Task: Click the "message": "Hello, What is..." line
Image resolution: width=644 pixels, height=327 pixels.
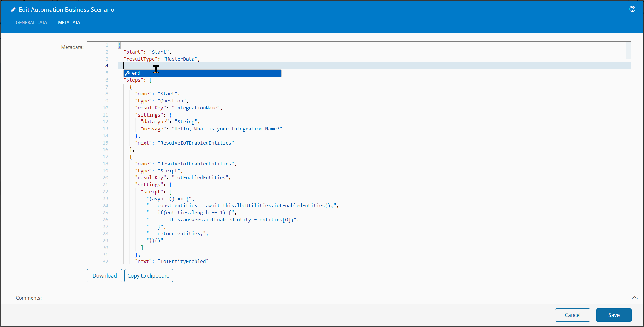Action: coord(211,129)
